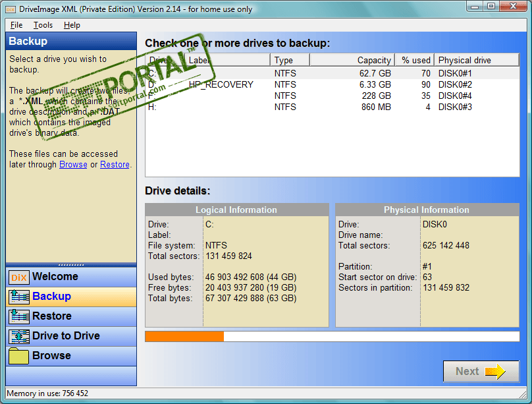Click the Memory in use status text
532x404 pixels.
click(47, 393)
